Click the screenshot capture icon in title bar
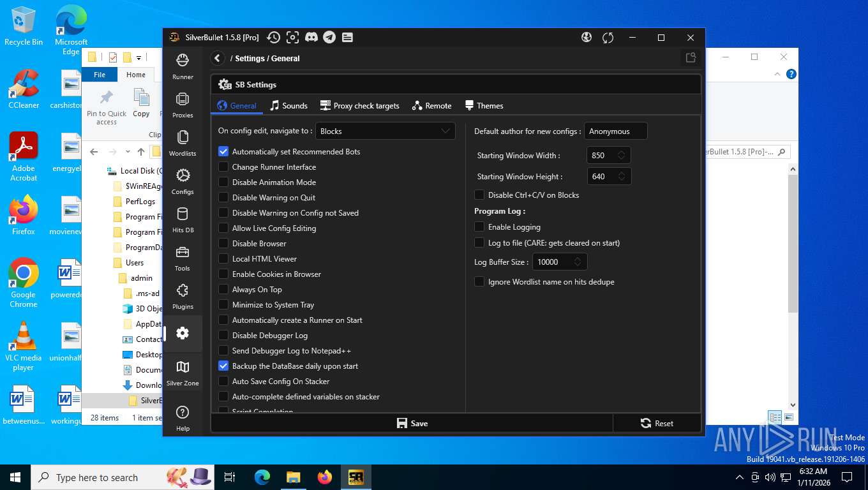The height and width of the screenshot is (490, 868). click(x=292, y=38)
